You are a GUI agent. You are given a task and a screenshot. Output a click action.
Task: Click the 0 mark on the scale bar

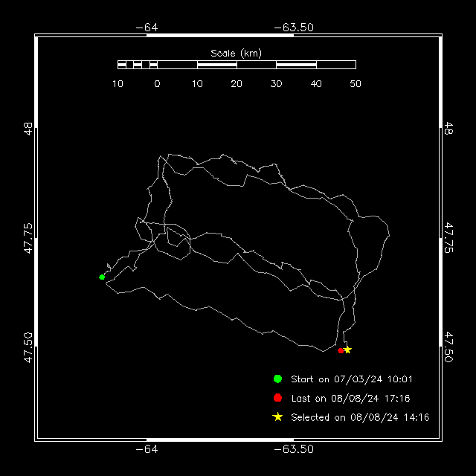pyautogui.click(x=157, y=84)
